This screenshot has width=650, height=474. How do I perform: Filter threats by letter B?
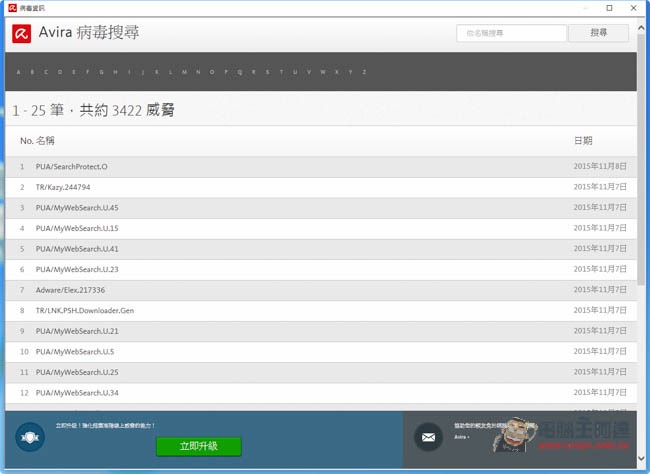click(32, 72)
